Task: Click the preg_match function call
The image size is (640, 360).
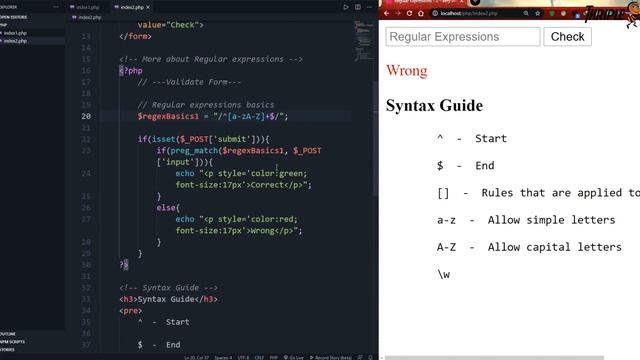Action: point(194,151)
